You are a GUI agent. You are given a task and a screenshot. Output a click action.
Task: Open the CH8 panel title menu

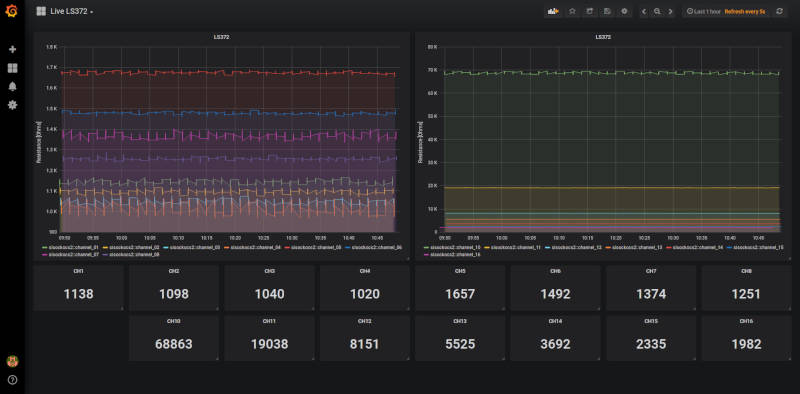746,271
